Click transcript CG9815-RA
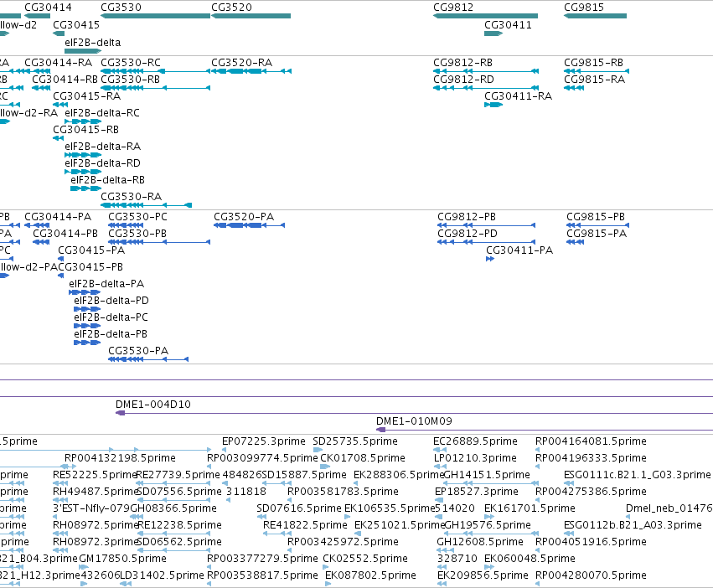Screen dimensions: 713x588 coord(594,80)
